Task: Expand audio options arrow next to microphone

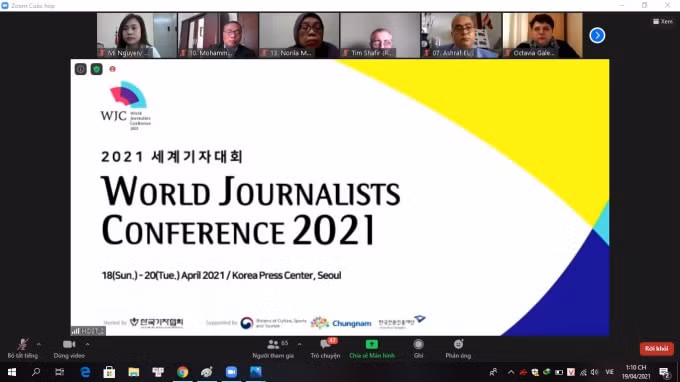Action: click(39, 344)
